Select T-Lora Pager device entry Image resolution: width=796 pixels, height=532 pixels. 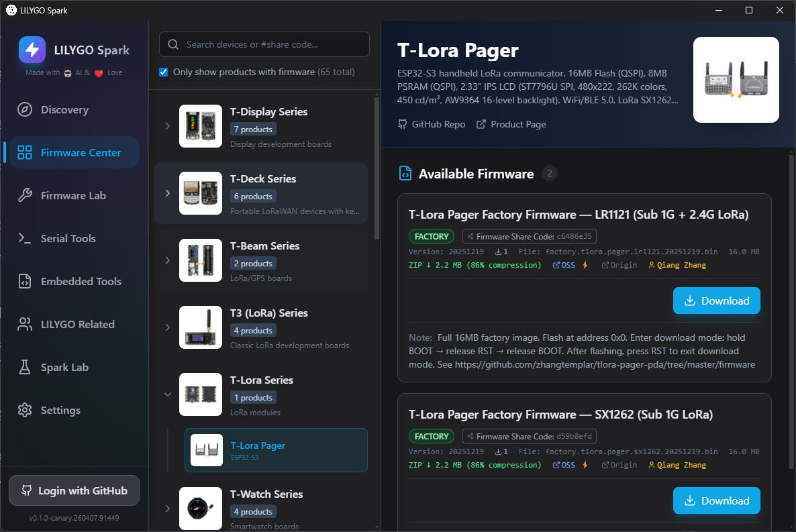pyautogui.click(x=276, y=449)
